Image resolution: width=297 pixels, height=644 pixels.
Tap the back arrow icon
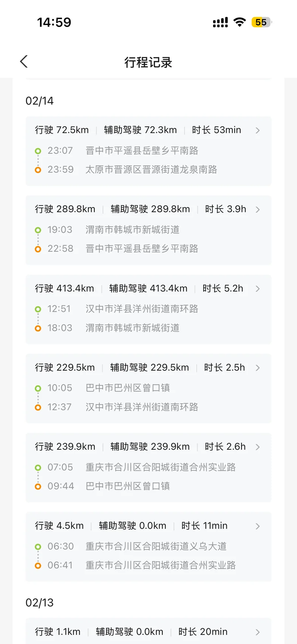pyautogui.click(x=24, y=62)
